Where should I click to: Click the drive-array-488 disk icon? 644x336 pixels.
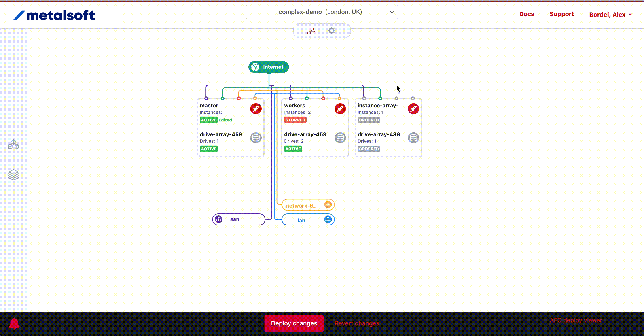point(413,138)
